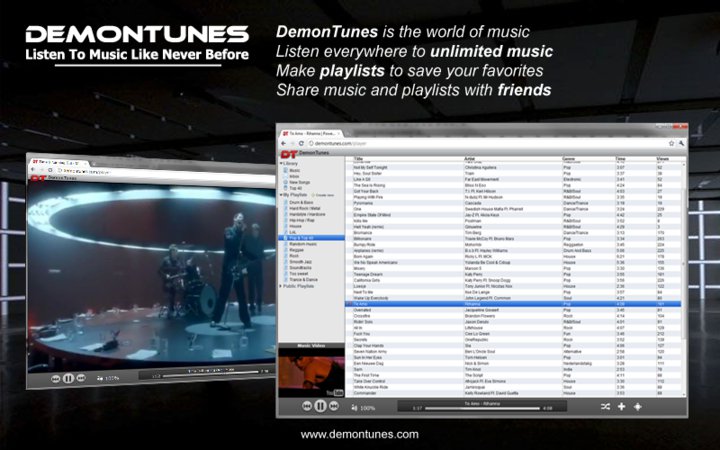This screenshot has height=450, width=720.
Task: Pause the video in the left player window
Action: click(68, 378)
